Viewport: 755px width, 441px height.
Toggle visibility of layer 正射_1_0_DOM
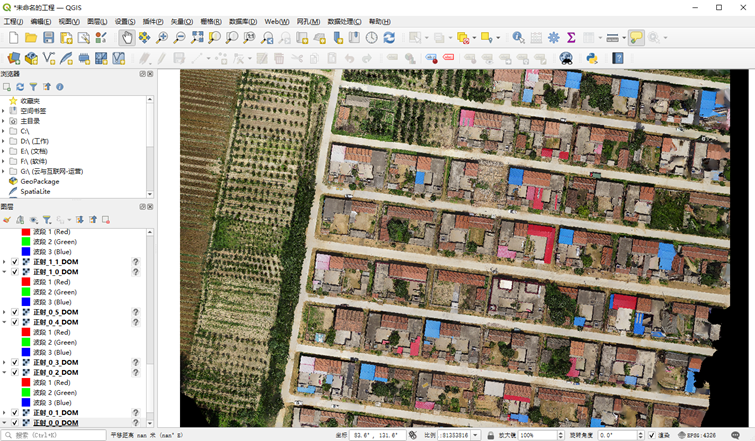click(15, 272)
